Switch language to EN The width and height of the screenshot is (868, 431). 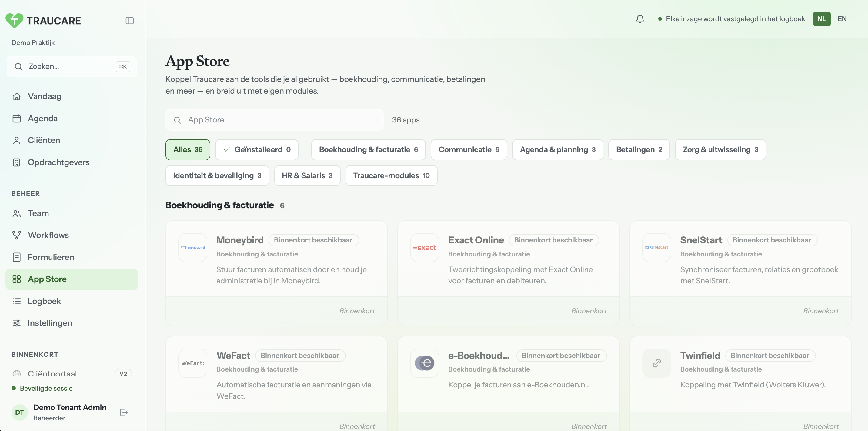coord(842,19)
